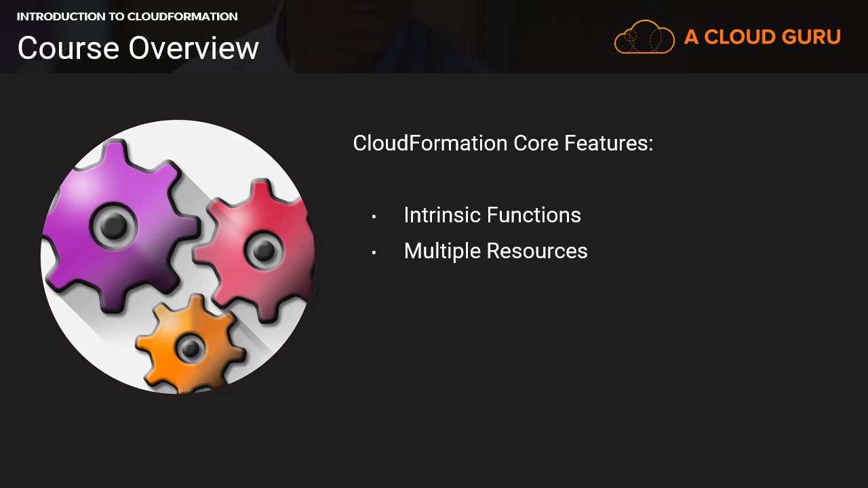Click the bullet dot before Multiple Resources
Image resolution: width=868 pixels, height=488 pixels.
click(374, 253)
